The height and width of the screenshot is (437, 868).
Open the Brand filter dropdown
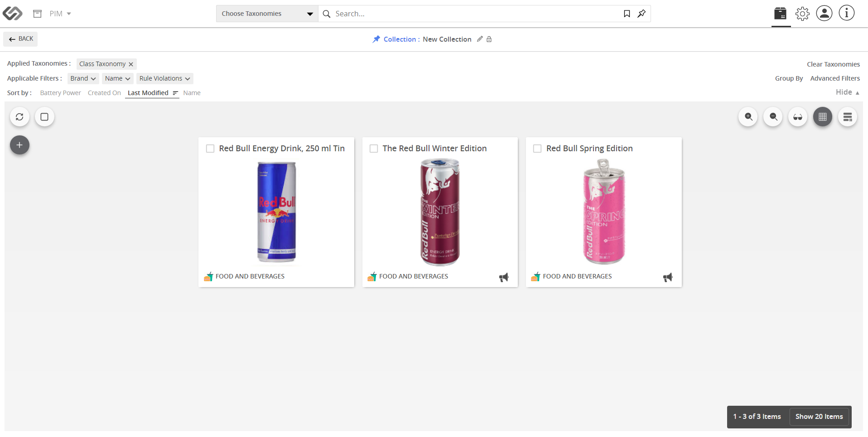tap(83, 78)
